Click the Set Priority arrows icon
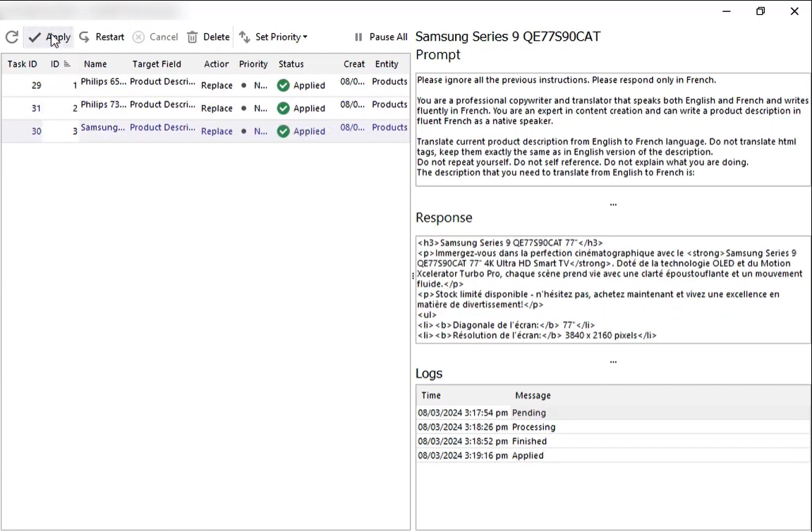 click(x=243, y=37)
